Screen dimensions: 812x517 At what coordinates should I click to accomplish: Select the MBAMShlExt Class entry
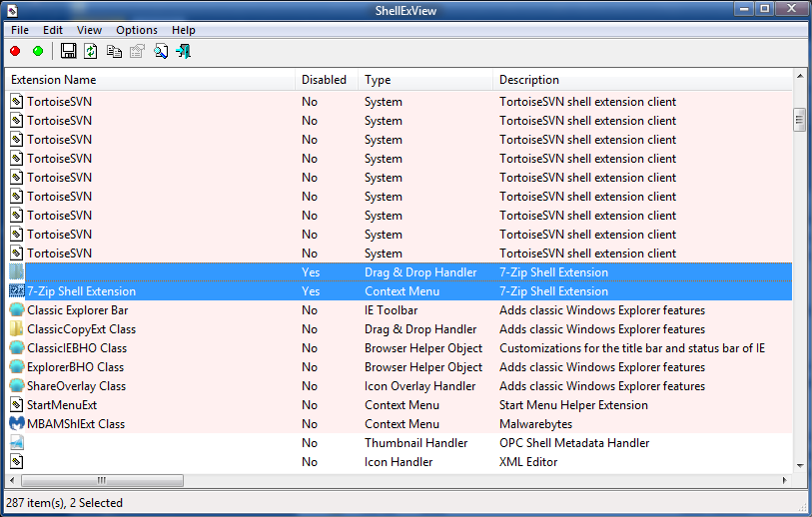coord(76,424)
